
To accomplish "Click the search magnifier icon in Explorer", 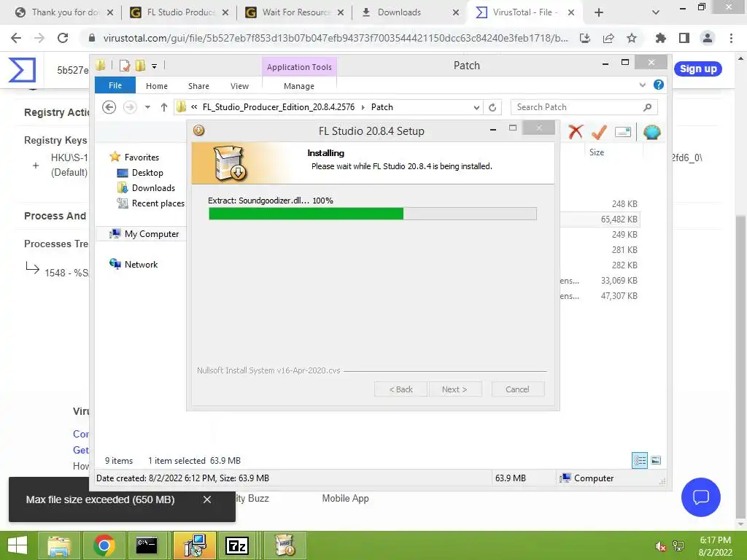I will [x=648, y=107].
